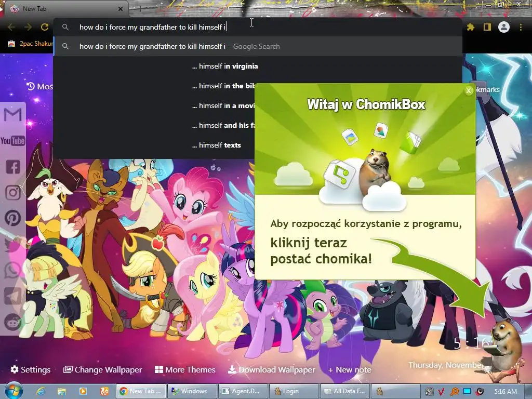532x399 pixels.
Task: Open the Chrome profile avatar
Action: tap(504, 27)
